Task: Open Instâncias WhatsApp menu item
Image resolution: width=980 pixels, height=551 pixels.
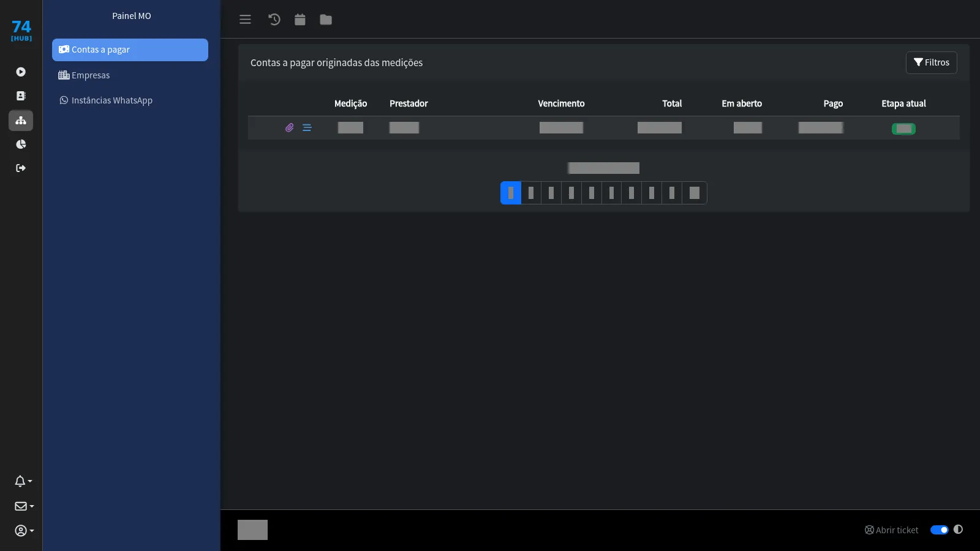Action: coord(130,100)
